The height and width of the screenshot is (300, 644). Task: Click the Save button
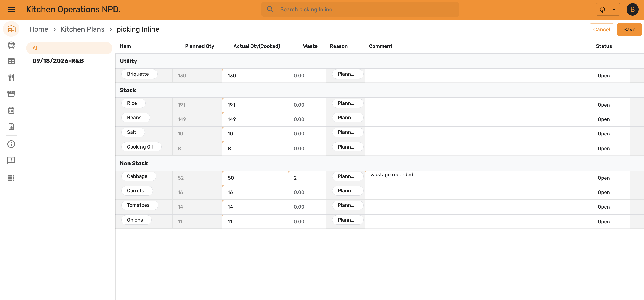point(629,29)
